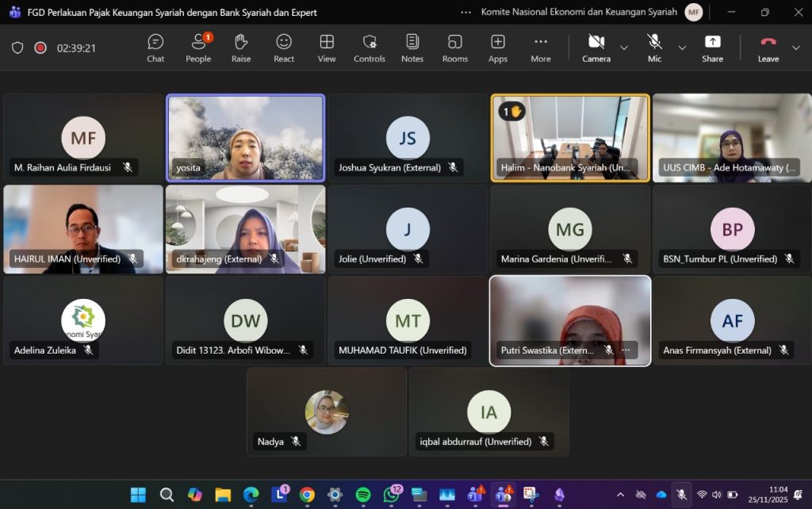The height and width of the screenshot is (509, 812).
Task: Open the View layout menu
Action: click(327, 48)
